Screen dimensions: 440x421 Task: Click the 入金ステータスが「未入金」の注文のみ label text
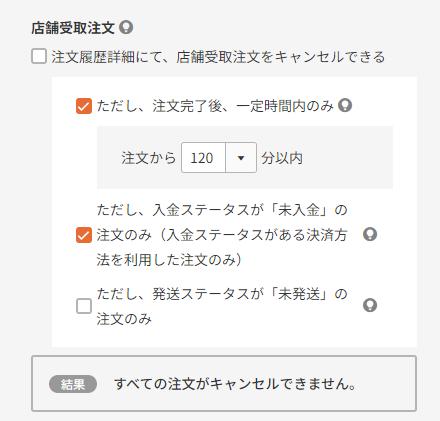222,235
